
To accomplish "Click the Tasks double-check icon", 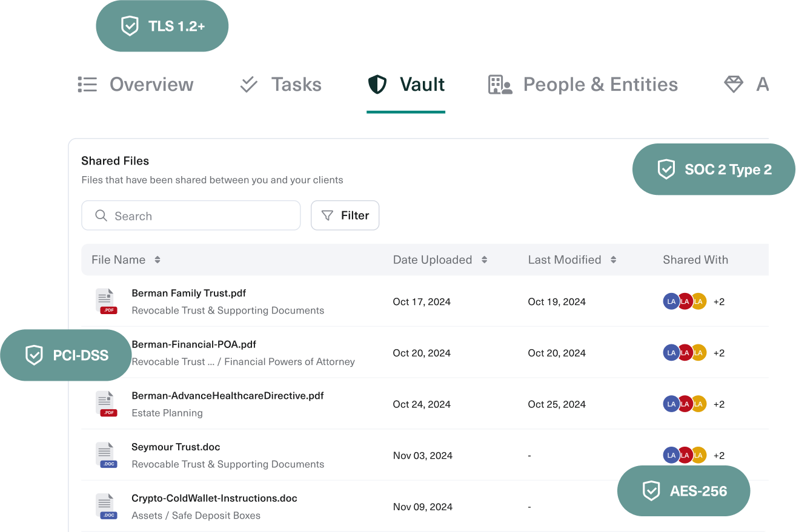I will pyautogui.click(x=249, y=85).
